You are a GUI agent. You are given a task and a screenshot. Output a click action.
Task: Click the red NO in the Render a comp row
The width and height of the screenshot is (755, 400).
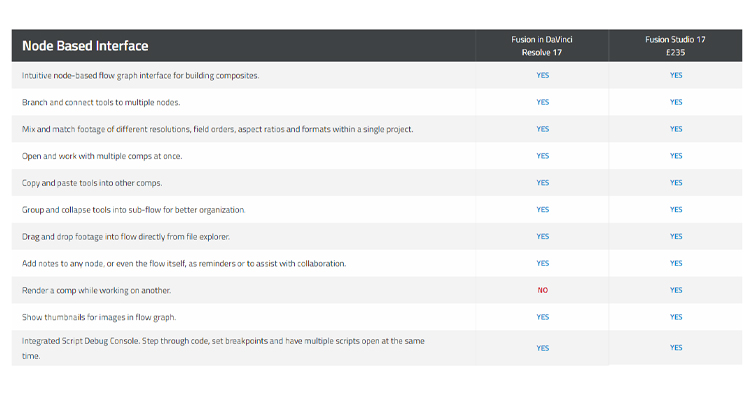[542, 290]
